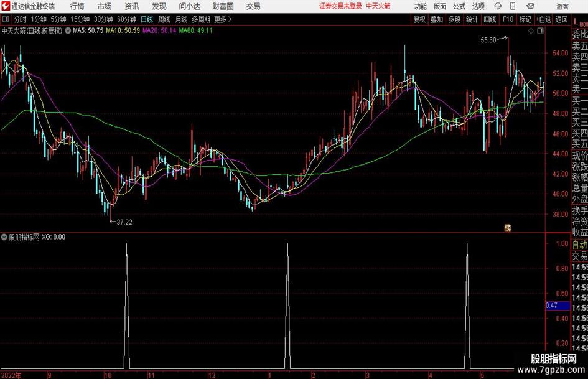The image size is (588, 379).
Task: Select the 日线 daily period tab
Action: coord(147,19)
